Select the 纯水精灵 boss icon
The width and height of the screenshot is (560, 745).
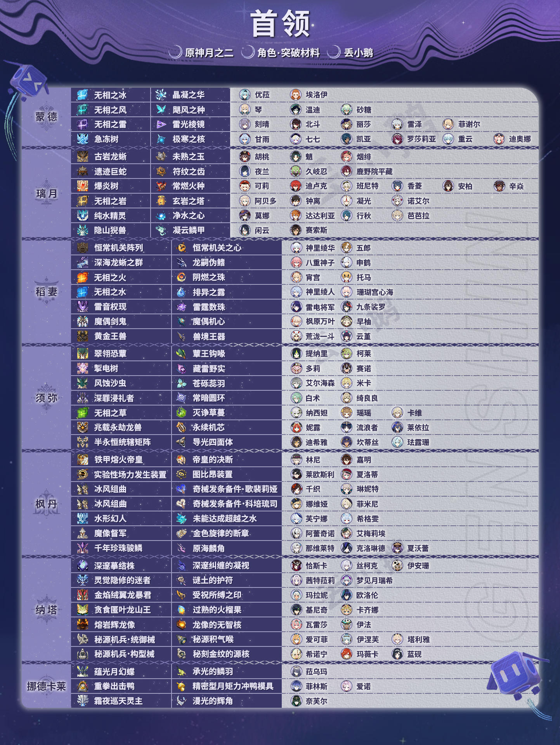pos(82,216)
